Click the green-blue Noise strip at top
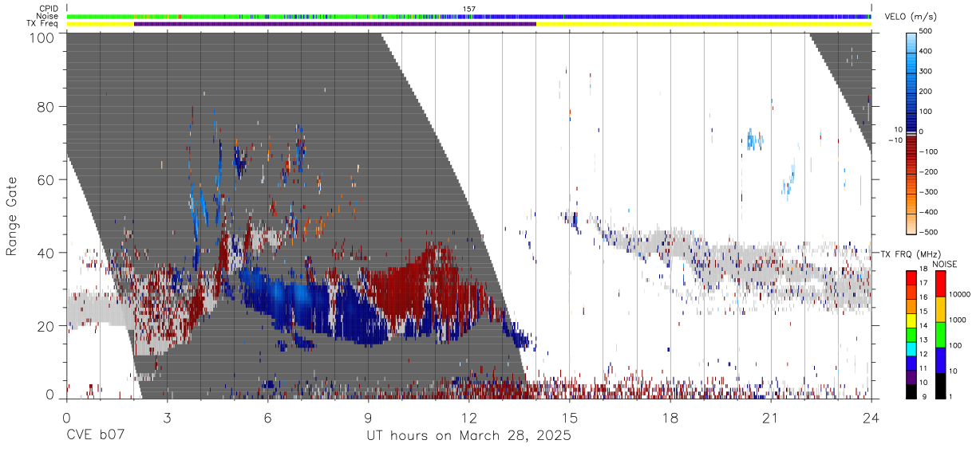The height and width of the screenshot is (452, 980). coord(469,16)
